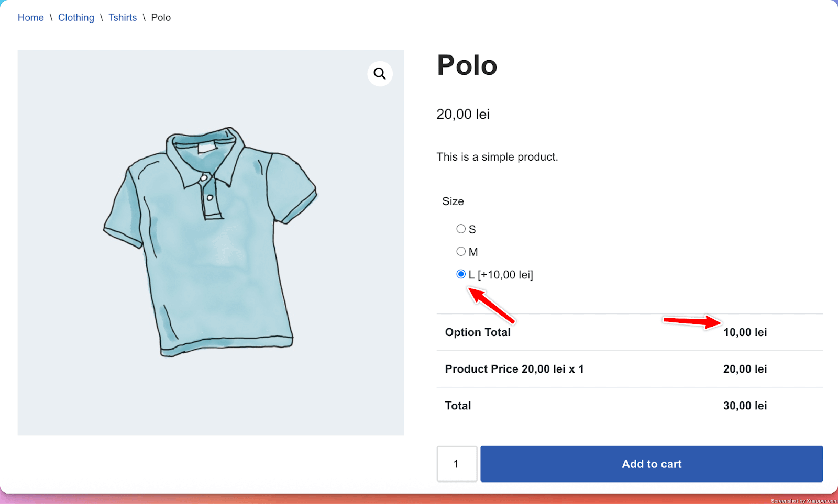The width and height of the screenshot is (838, 504).
Task: Click the 20,00 lei price below the title
Action: point(463,115)
